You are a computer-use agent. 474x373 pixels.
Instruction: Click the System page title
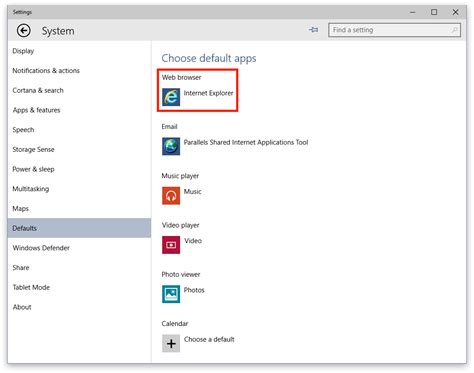(x=58, y=31)
